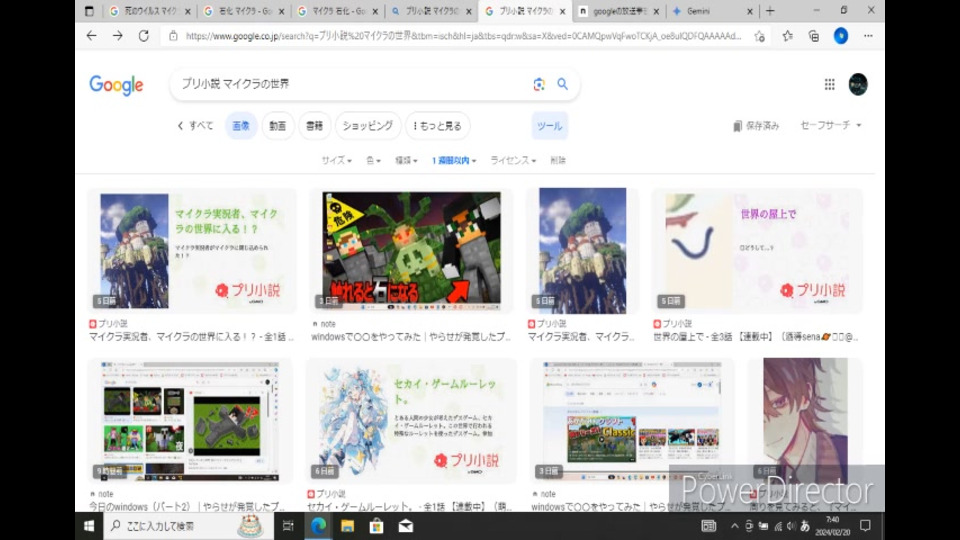Screen dimensions: 960x540
Task: Open the セーフサーチ dropdown
Action: [x=831, y=125]
